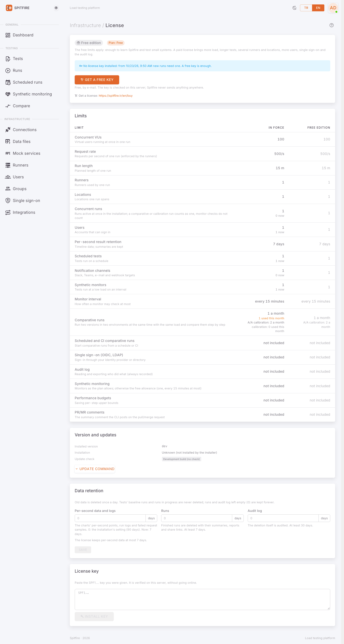Click the Concurrent VUs limit label

coord(88,137)
